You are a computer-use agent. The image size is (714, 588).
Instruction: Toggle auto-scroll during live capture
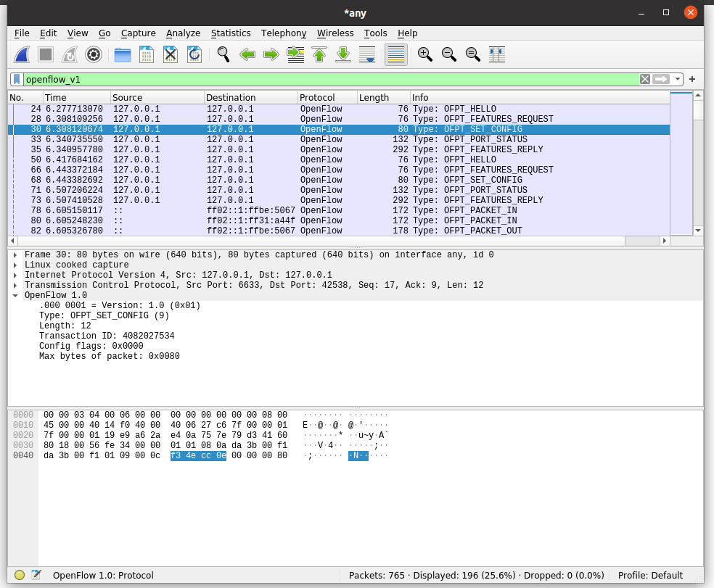pos(367,54)
